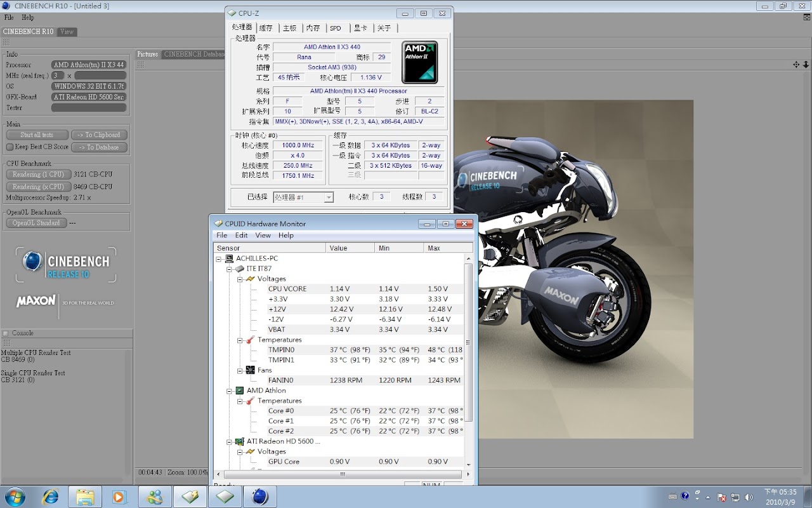
Task: Collapse Temperatures node under AMD Athlon
Action: (x=240, y=401)
